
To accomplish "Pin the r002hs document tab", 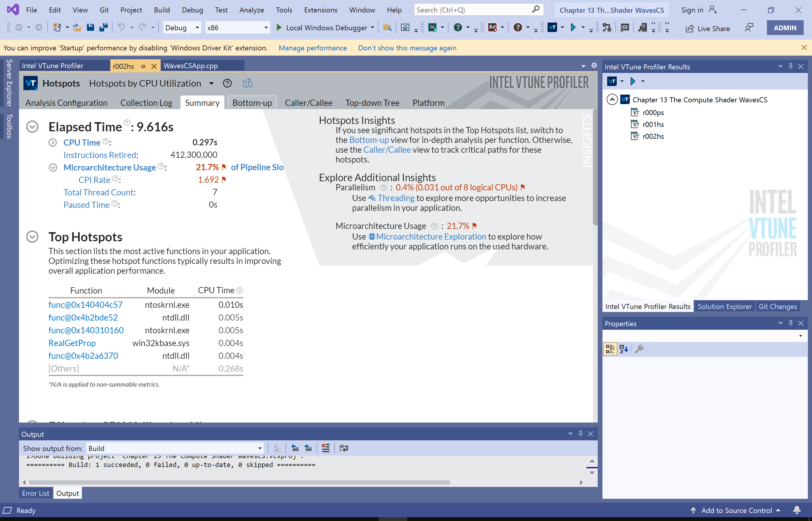I will click(x=143, y=66).
